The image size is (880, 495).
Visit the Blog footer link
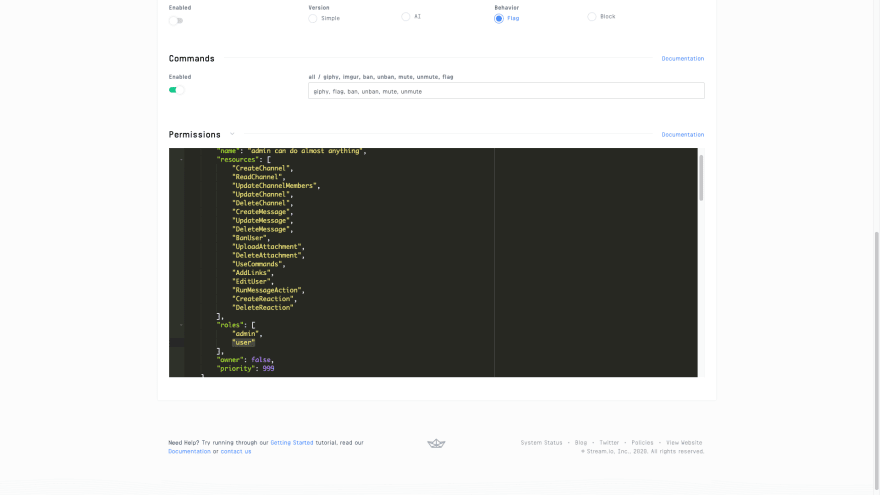(x=581, y=443)
